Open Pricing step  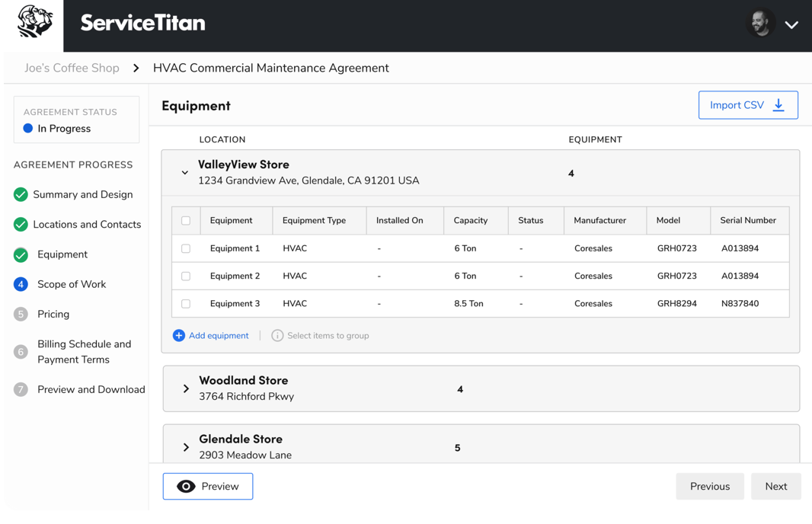53,314
